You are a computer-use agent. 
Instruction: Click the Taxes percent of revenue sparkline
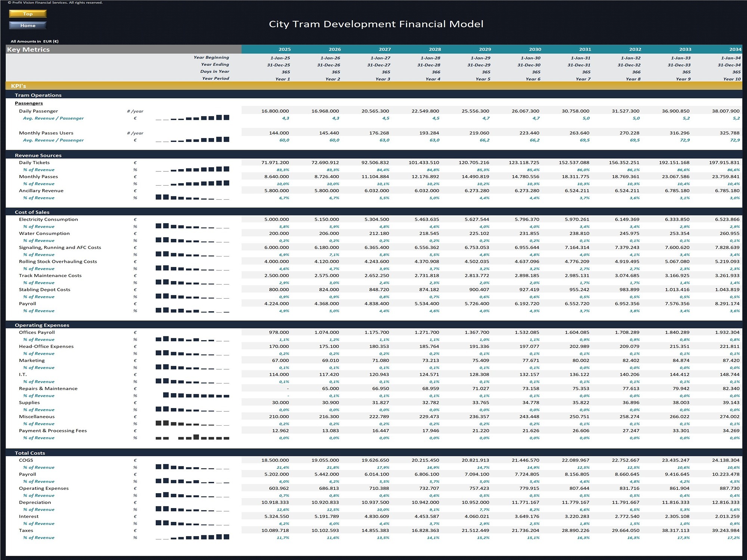[x=192, y=537]
